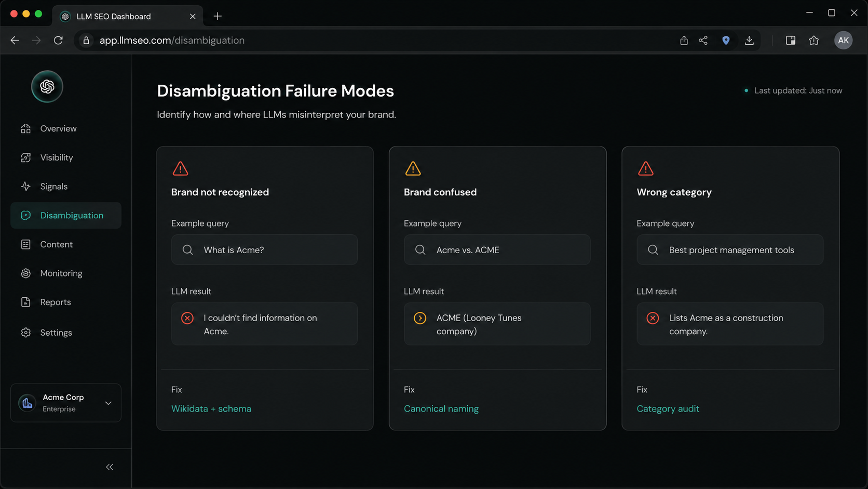Click the orange arrow icon beside 'ACME (Looney Tunes'
The image size is (868, 489).
(x=420, y=318)
